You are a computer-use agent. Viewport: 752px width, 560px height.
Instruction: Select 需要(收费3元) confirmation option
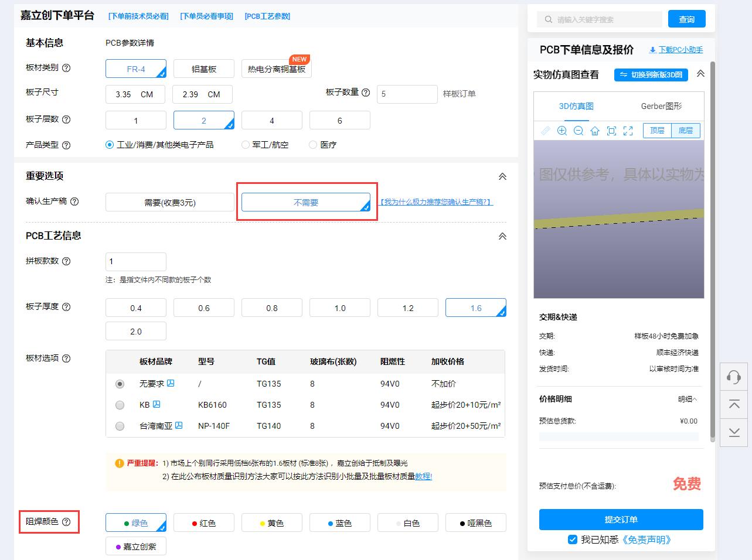(x=170, y=202)
